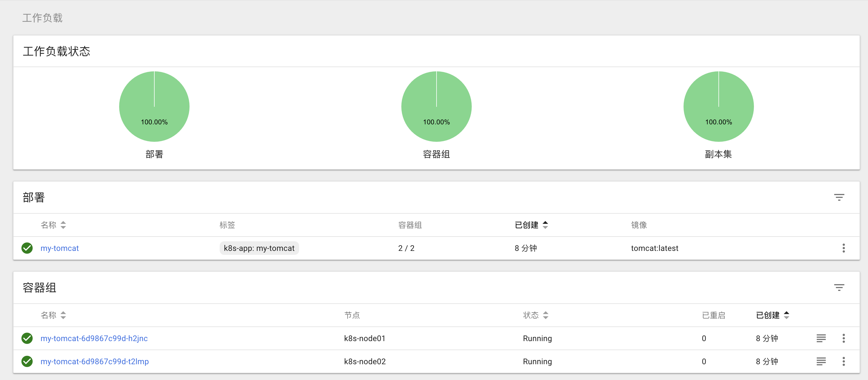Click the 节点 column header

click(x=352, y=315)
